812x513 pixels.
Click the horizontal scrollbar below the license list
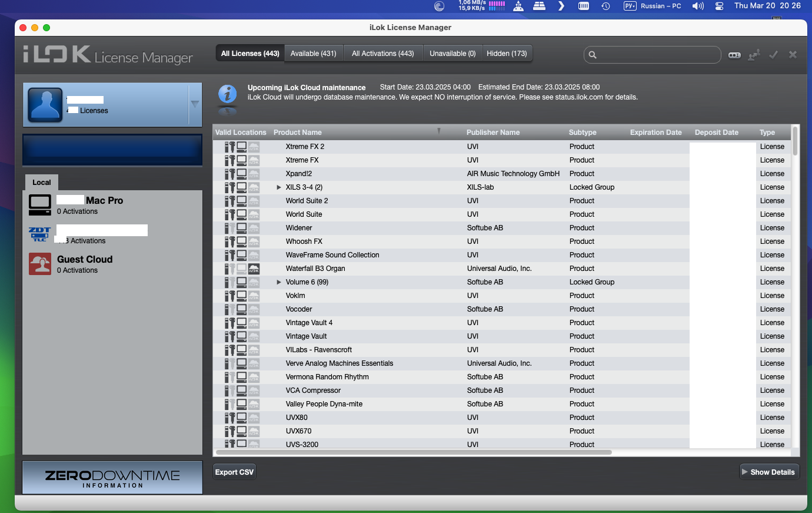[x=414, y=452]
